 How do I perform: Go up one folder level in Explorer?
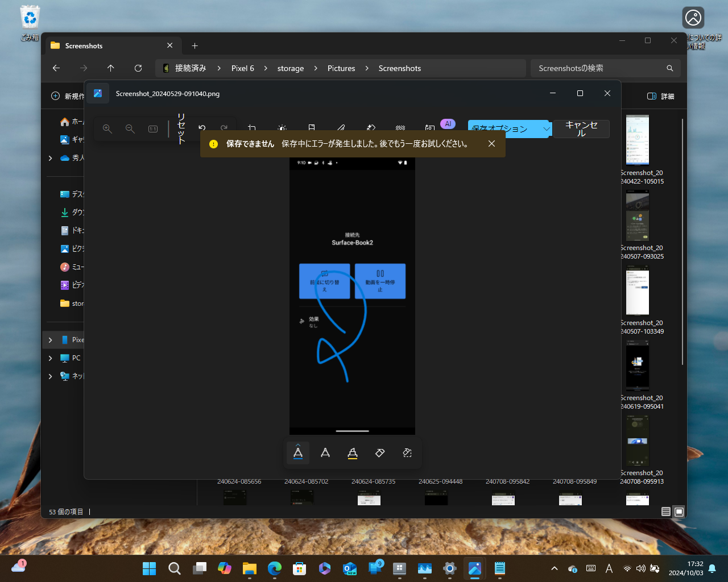111,68
